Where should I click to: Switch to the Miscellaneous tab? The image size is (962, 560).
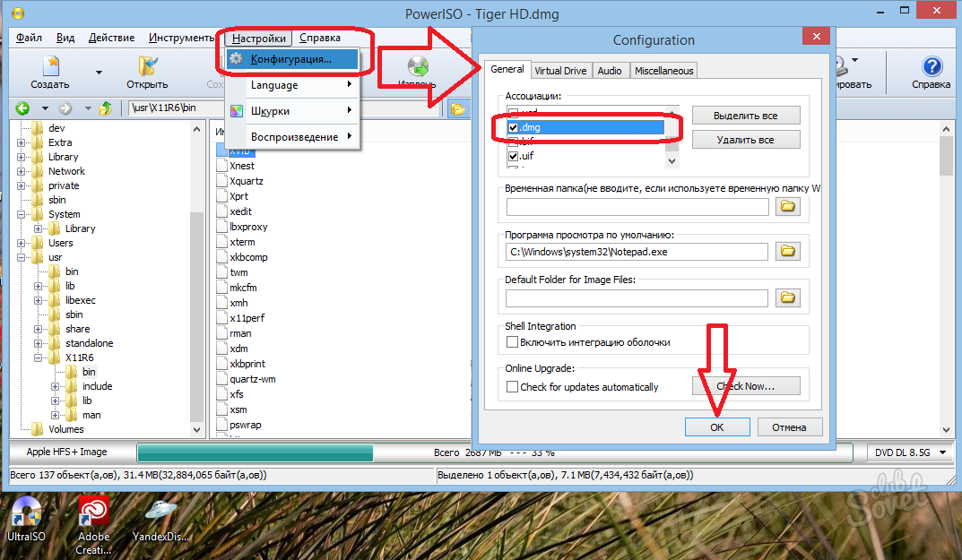[663, 71]
